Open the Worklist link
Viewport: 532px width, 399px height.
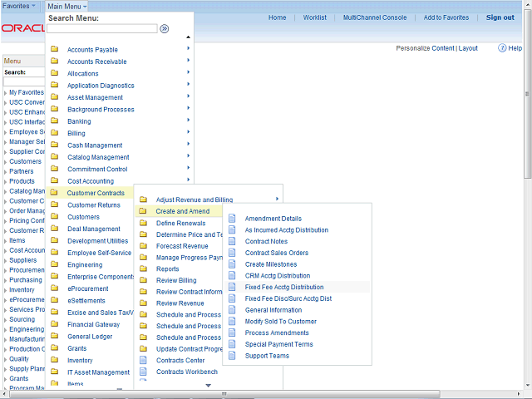tap(314, 17)
